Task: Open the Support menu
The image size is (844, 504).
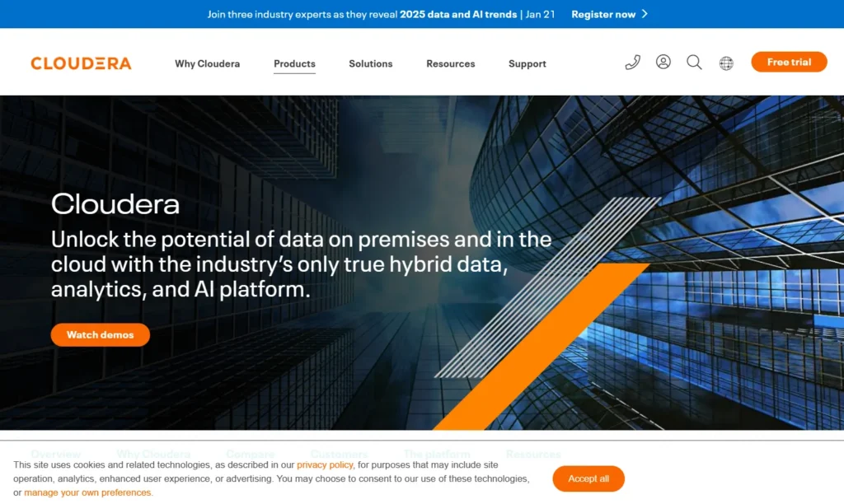Action: (x=527, y=63)
